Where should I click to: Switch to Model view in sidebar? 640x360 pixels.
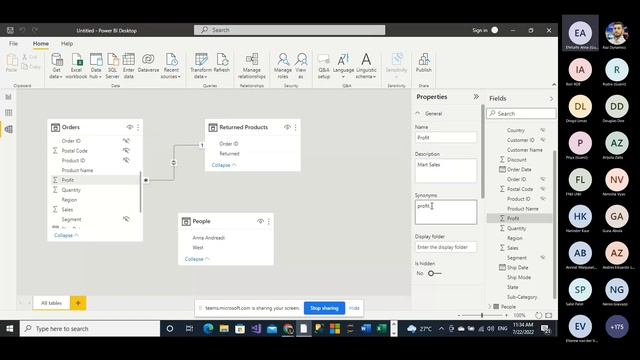9,129
